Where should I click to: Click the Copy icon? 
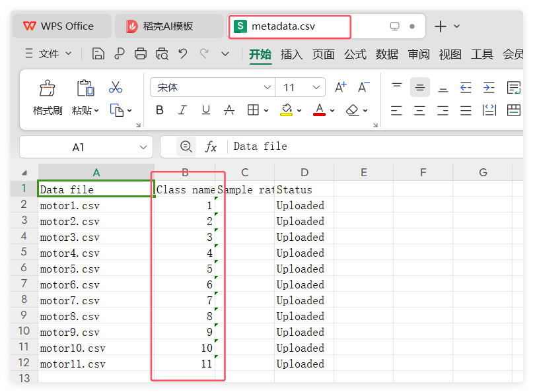pyautogui.click(x=117, y=110)
